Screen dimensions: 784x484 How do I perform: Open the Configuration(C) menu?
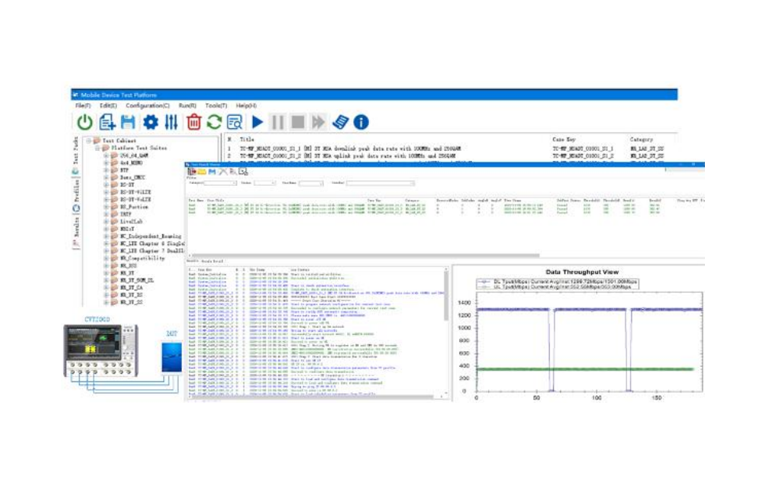146,105
